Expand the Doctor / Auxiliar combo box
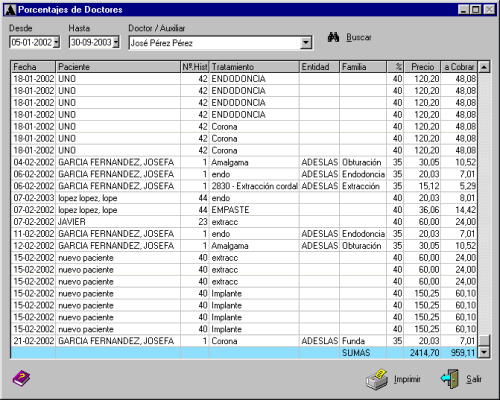 coord(306,43)
